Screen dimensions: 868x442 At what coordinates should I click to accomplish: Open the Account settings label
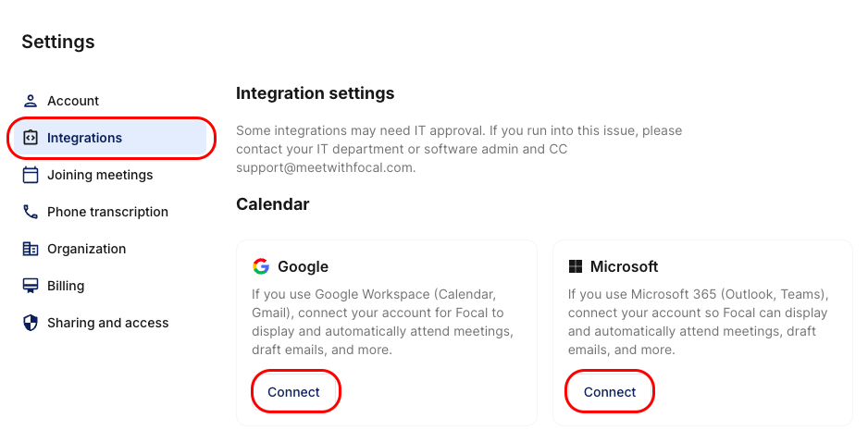pos(73,101)
